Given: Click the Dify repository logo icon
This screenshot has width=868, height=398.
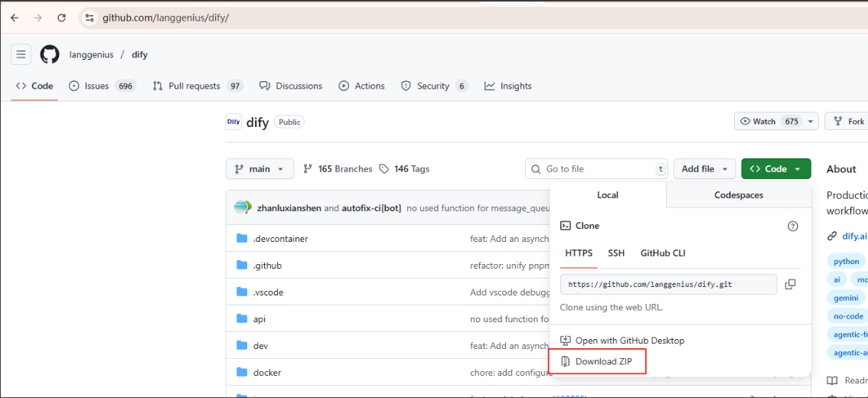Looking at the screenshot, I should [x=233, y=122].
